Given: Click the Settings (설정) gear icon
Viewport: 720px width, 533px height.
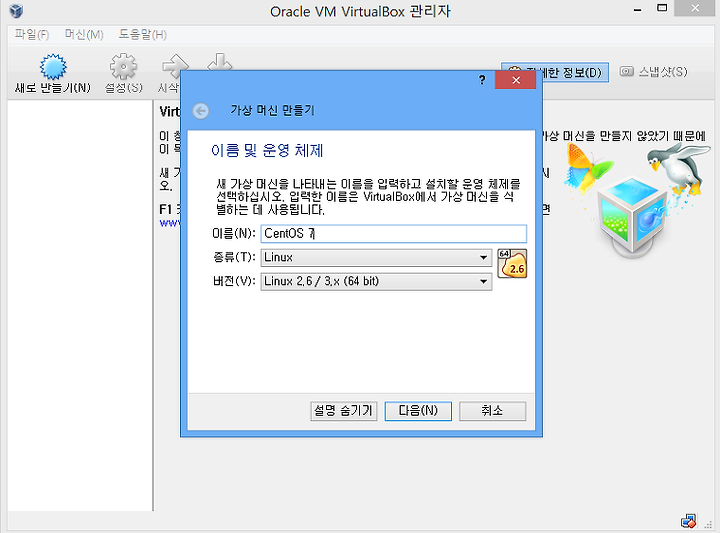Looking at the screenshot, I should click(x=123, y=67).
